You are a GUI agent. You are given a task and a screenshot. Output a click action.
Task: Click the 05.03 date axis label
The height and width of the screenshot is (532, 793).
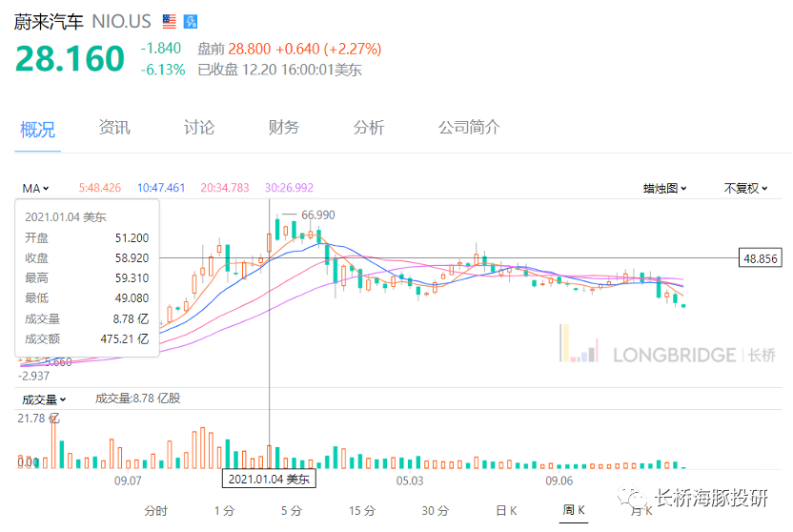click(x=410, y=481)
